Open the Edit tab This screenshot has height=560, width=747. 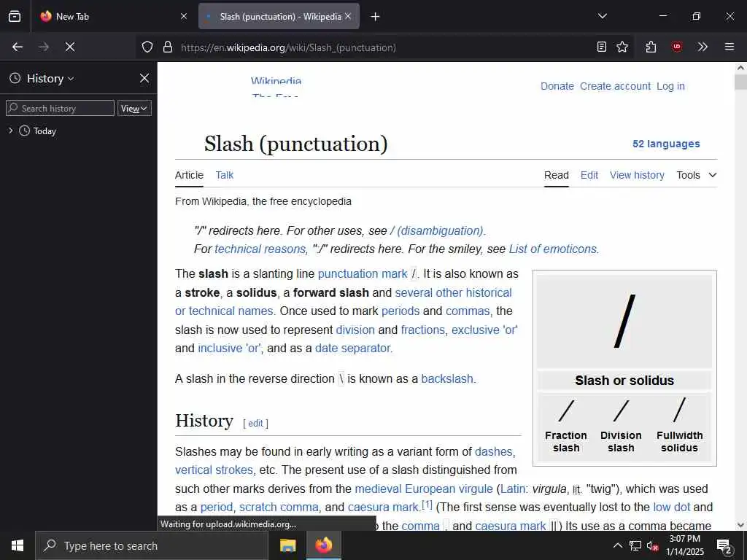coord(589,175)
